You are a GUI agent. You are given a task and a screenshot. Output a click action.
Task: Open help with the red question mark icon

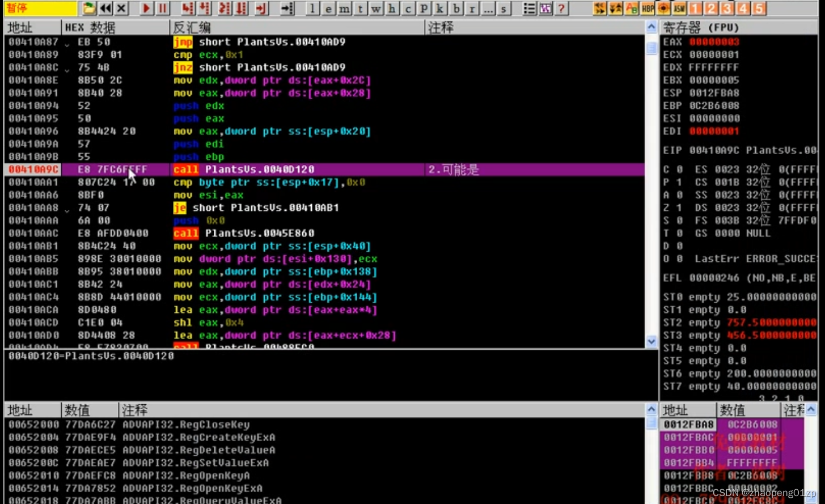click(561, 9)
